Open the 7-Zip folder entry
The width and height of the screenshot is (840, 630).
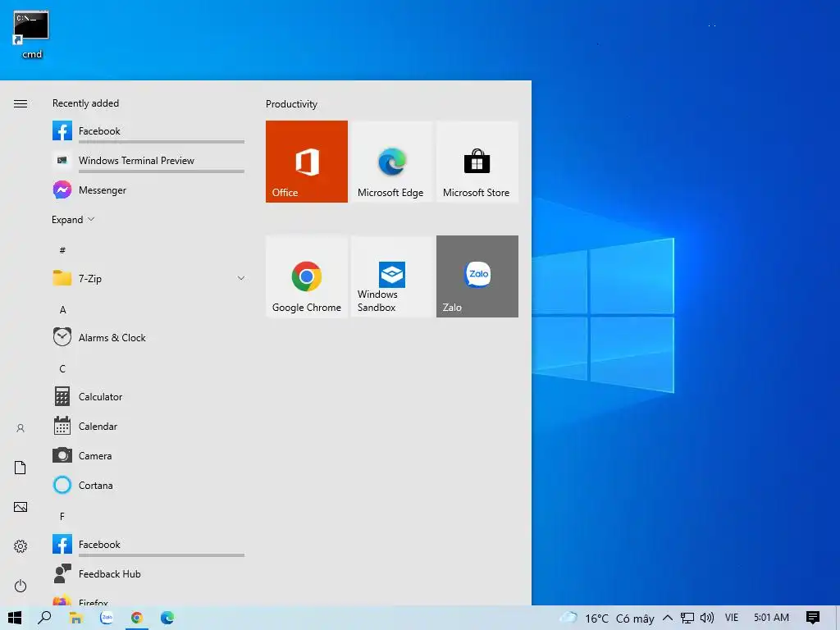pyautogui.click(x=148, y=278)
